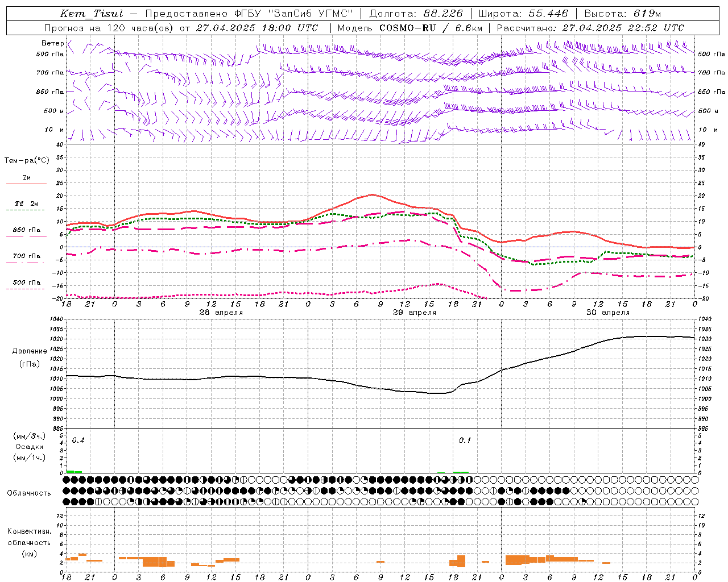Click the 28 апреля date label
Image resolution: width=728 pixels, height=582 pixels.
click(221, 313)
